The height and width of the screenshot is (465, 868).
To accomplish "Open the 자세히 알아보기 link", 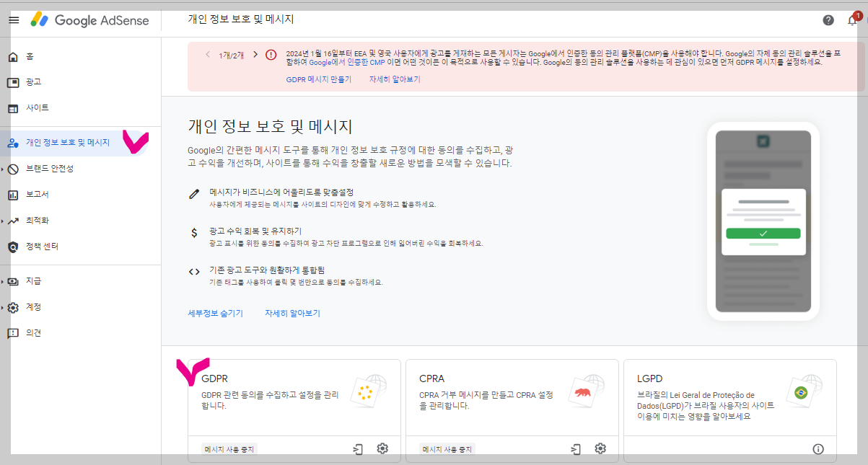I will pyautogui.click(x=394, y=79).
